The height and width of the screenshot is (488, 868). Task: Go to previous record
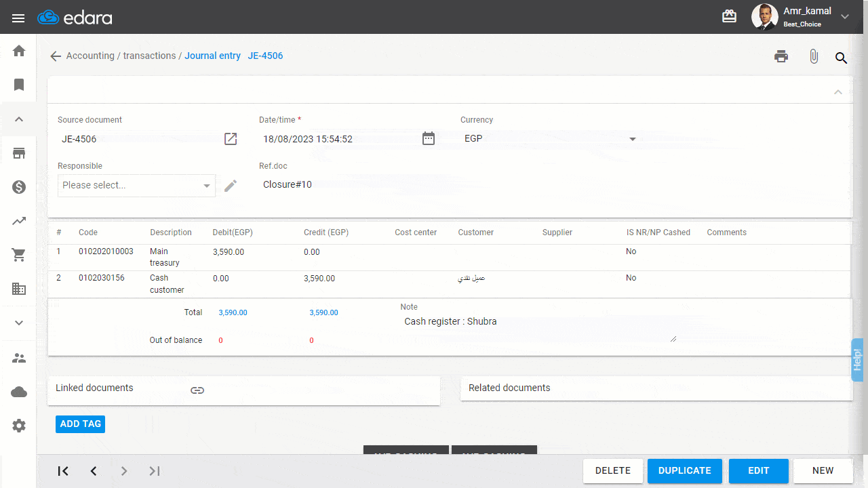pos(94,471)
